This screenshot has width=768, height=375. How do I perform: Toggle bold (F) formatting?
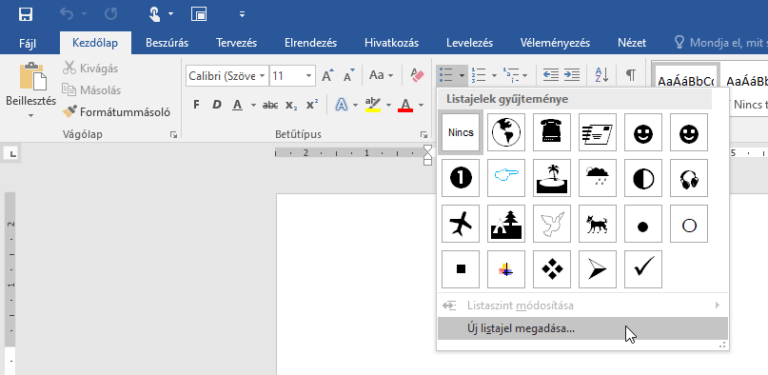click(x=196, y=105)
